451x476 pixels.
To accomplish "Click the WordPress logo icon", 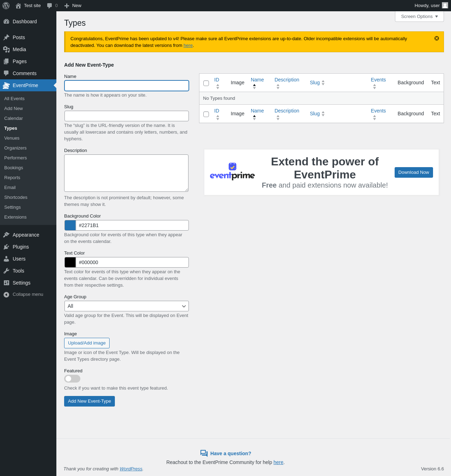I will click(x=6, y=6).
